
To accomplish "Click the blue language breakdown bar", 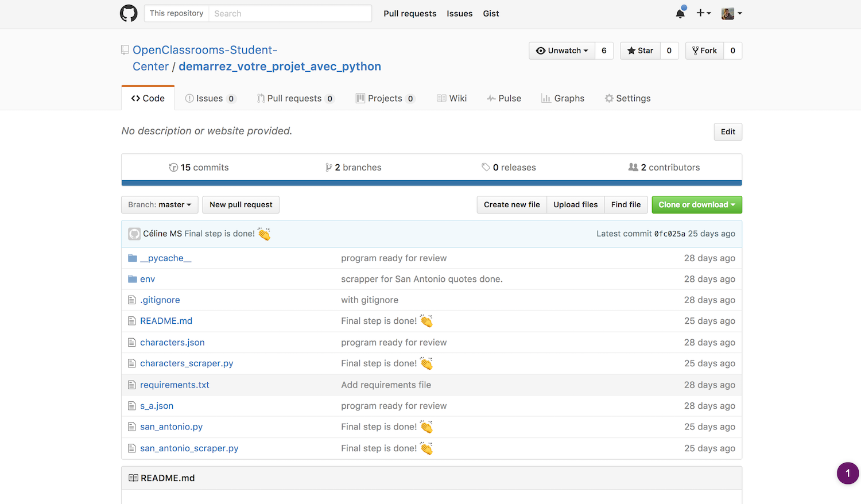I will pos(432,183).
